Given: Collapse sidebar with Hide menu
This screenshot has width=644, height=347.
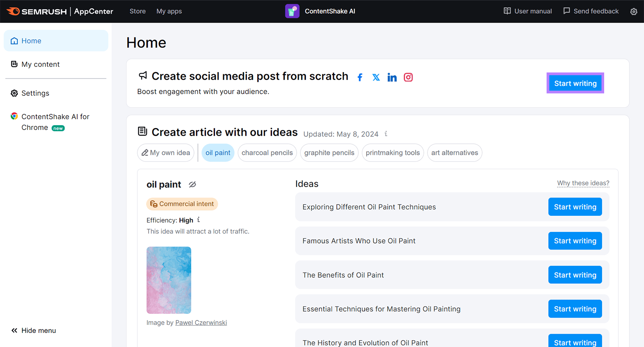Looking at the screenshot, I should [34, 330].
